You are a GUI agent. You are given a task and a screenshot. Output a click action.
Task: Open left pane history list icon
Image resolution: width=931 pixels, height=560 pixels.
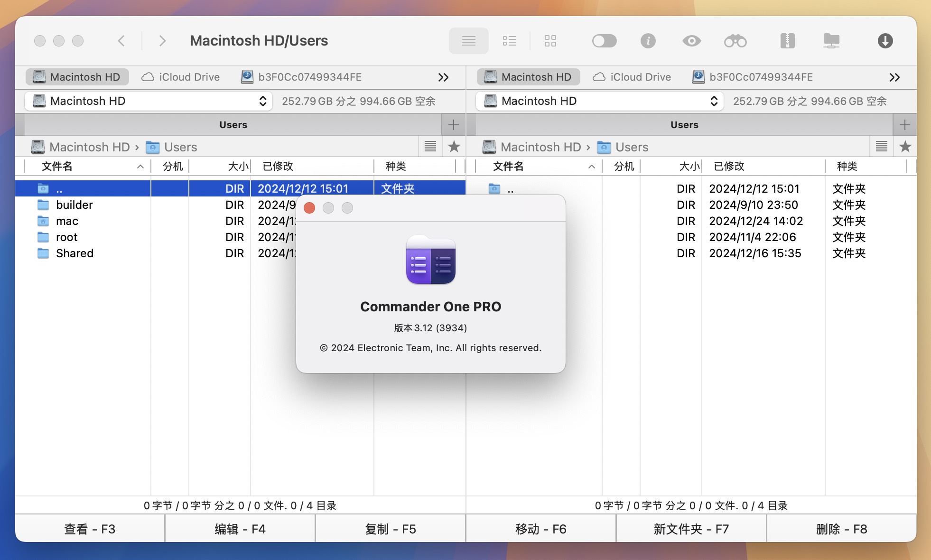(430, 147)
